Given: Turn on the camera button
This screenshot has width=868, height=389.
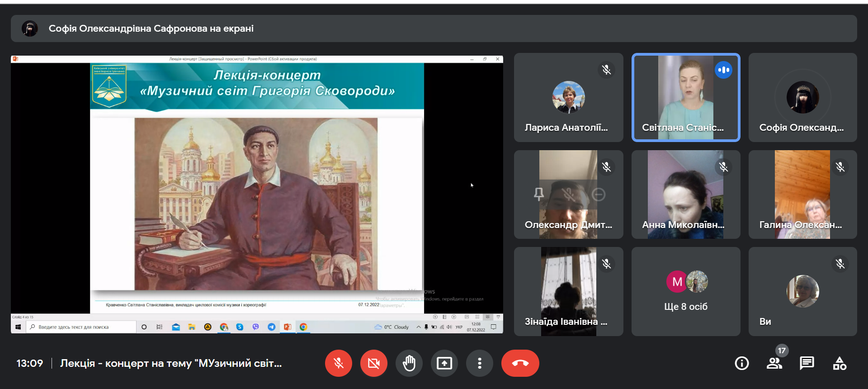Looking at the screenshot, I should (x=373, y=363).
